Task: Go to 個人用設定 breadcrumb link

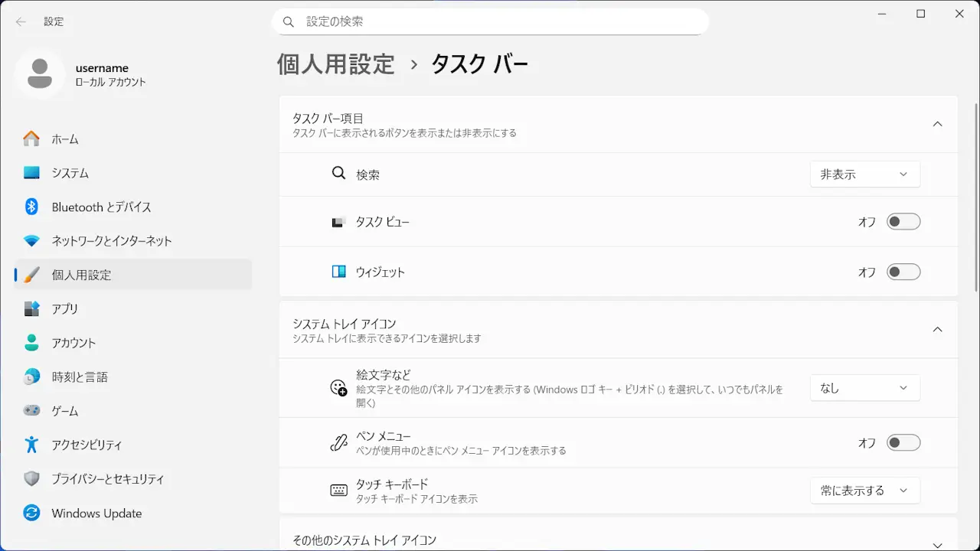Action: coord(335,64)
